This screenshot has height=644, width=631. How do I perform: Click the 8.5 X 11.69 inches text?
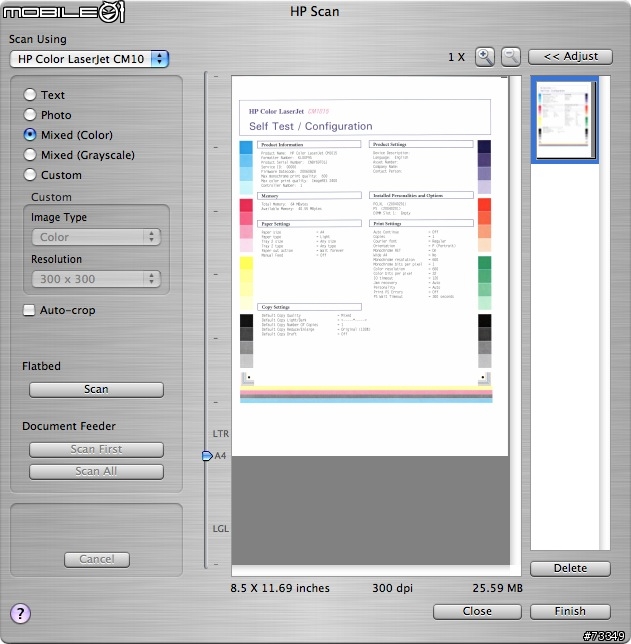[x=280, y=588]
